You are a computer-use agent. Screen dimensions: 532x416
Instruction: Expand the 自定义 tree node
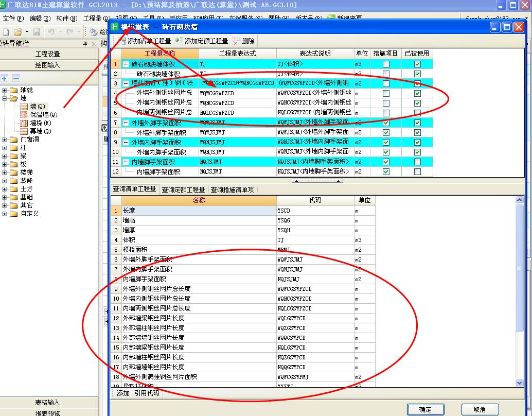click(x=5, y=214)
